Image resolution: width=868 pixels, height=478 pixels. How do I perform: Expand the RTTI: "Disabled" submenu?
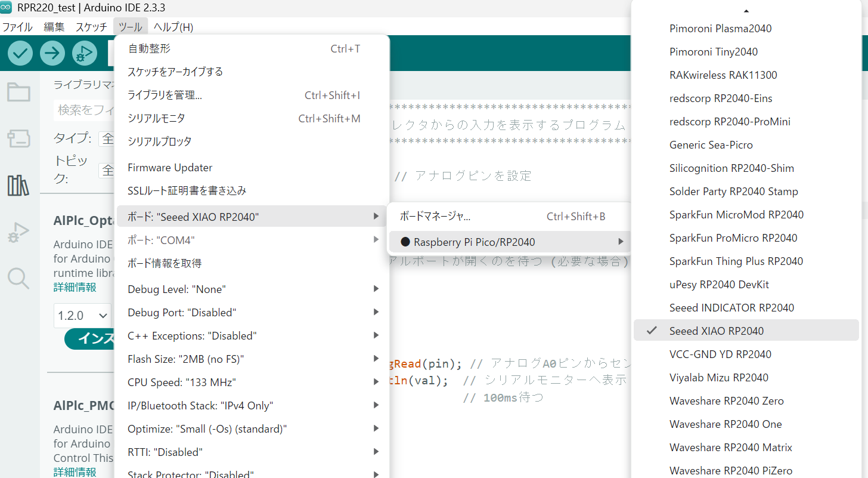coord(252,452)
